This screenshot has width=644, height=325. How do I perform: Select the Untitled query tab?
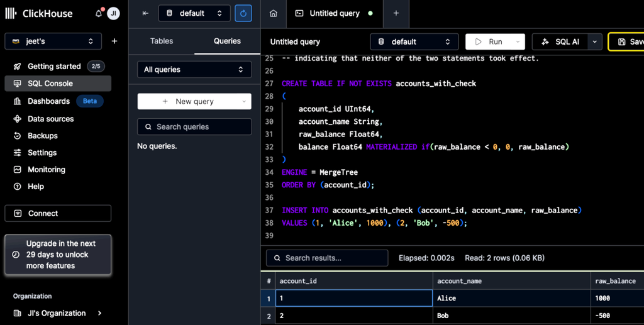pyautogui.click(x=335, y=13)
